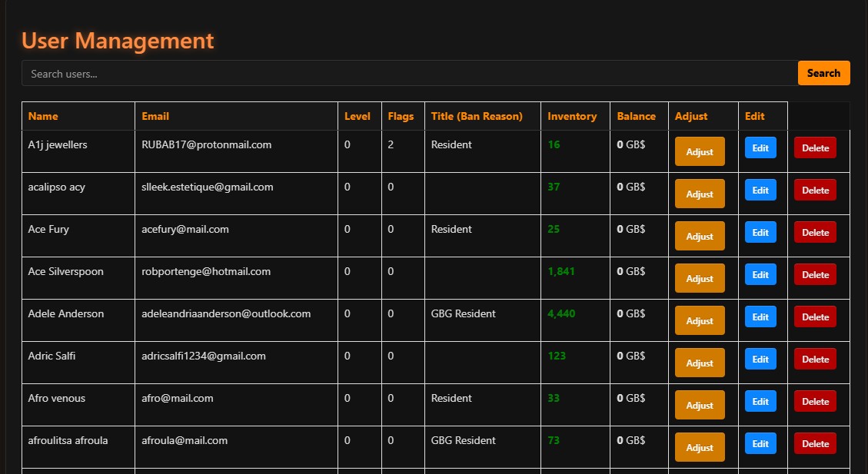The height and width of the screenshot is (474, 868).
Task: Remove Afro venous with Delete
Action: [815, 402]
